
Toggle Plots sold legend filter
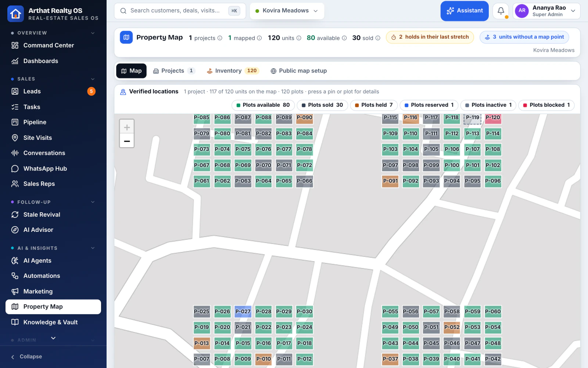(x=322, y=105)
